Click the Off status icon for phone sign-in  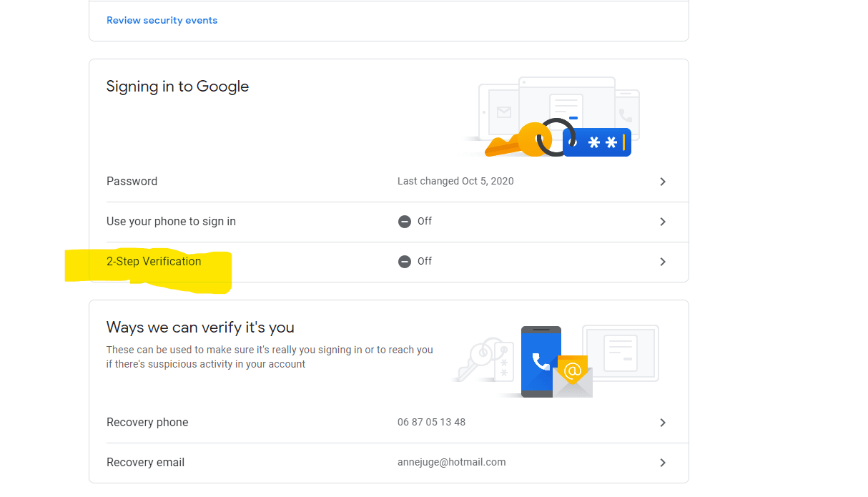click(405, 222)
